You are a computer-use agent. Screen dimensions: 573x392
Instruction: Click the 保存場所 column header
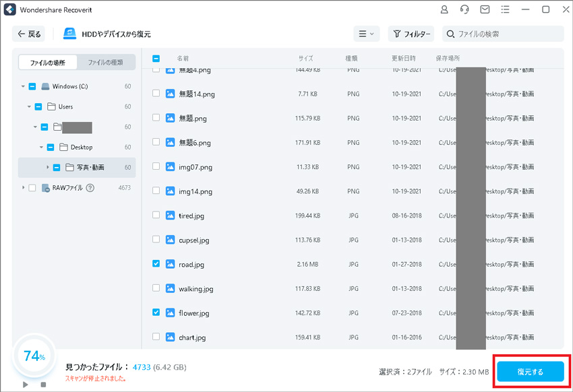click(448, 59)
